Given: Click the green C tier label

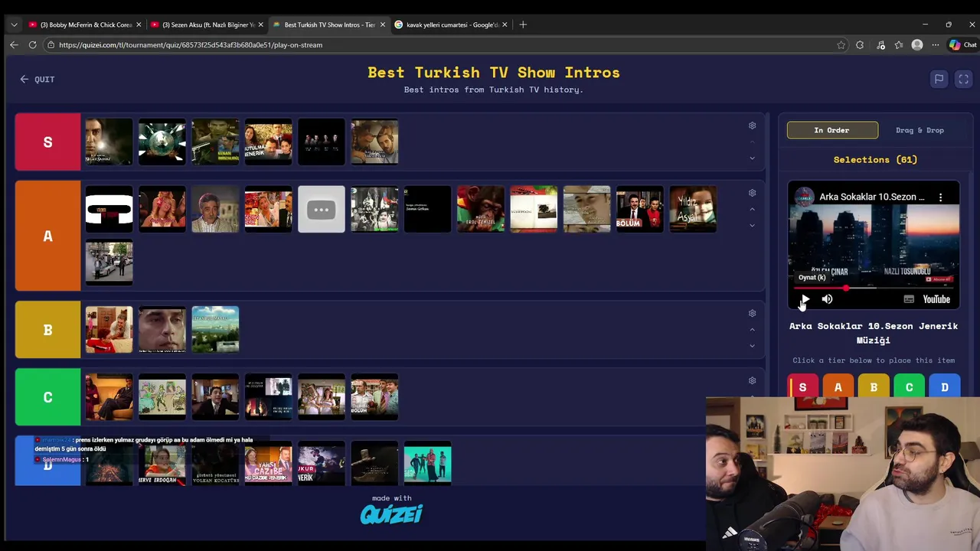Looking at the screenshot, I should [47, 397].
